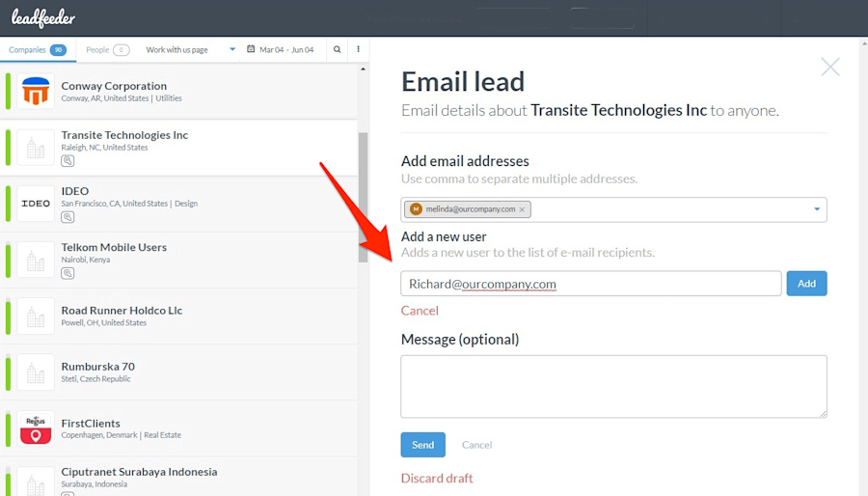Image resolution: width=868 pixels, height=496 pixels.
Task: Click the new user email input
Action: pyautogui.click(x=590, y=284)
